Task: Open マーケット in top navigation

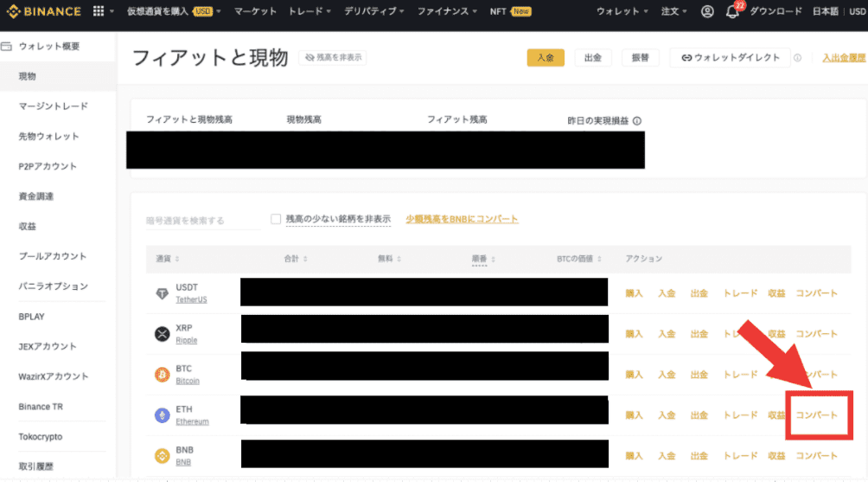Action: click(x=255, y=11)
